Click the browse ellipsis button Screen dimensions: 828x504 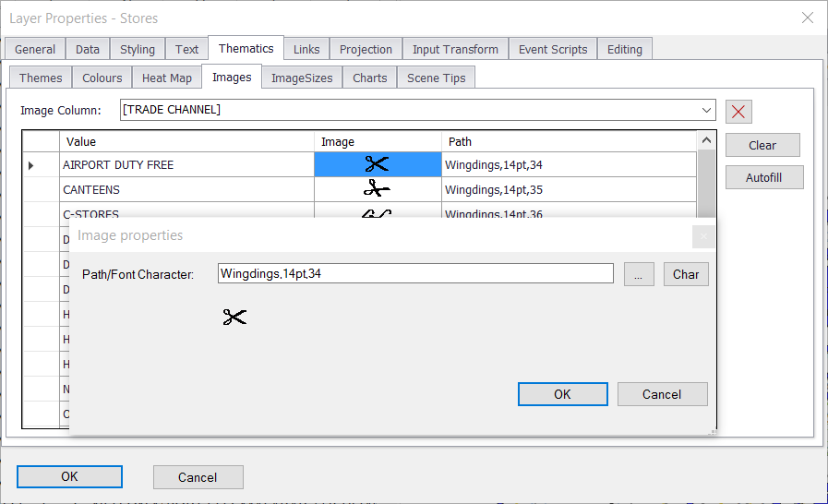click(639, 274)
